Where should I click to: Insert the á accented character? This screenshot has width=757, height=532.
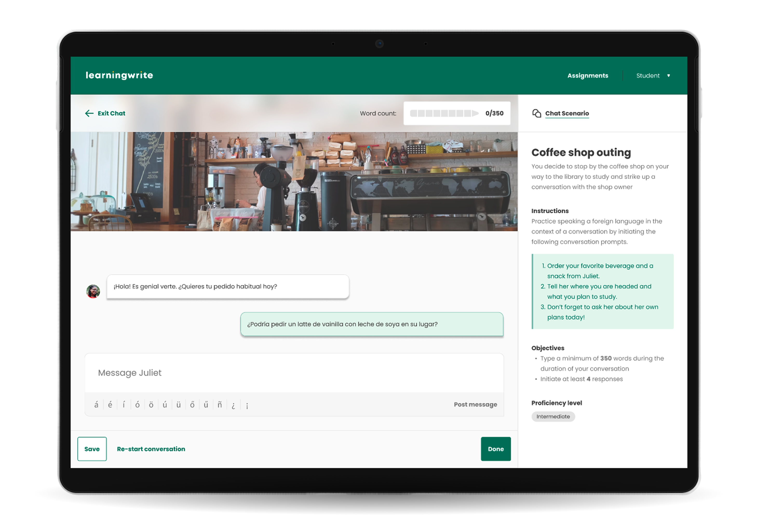point(96,404)
